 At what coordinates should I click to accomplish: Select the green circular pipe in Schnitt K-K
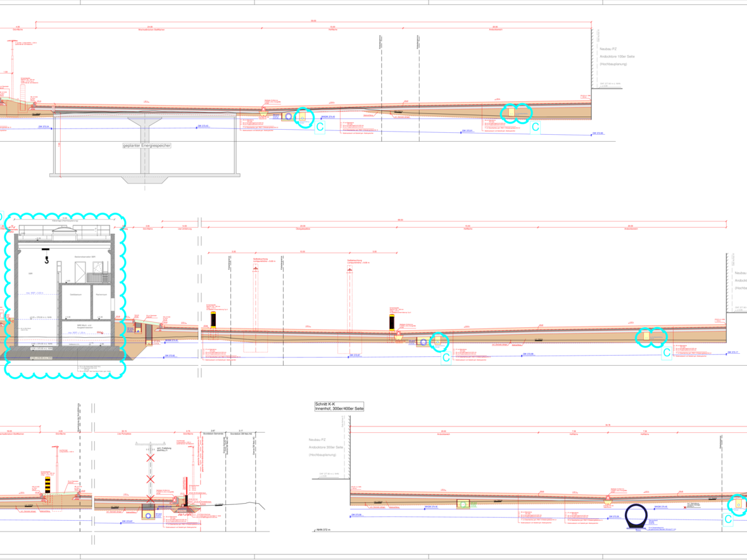pos(463,504)
